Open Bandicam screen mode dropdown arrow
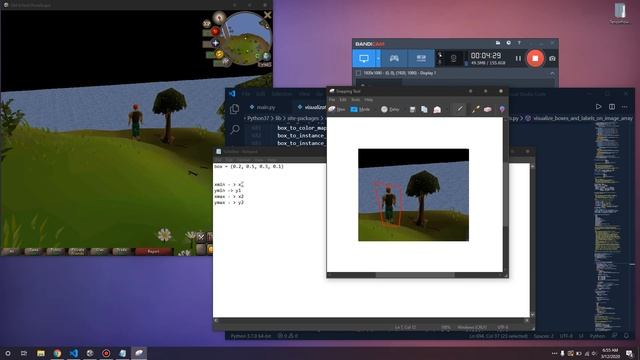 [x=378, y=58]
